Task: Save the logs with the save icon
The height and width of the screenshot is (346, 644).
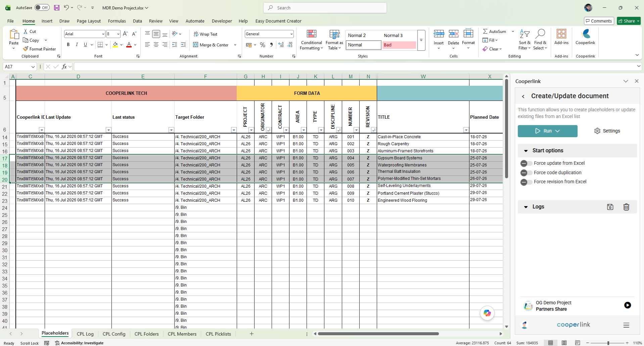Action: click(610, 207)
